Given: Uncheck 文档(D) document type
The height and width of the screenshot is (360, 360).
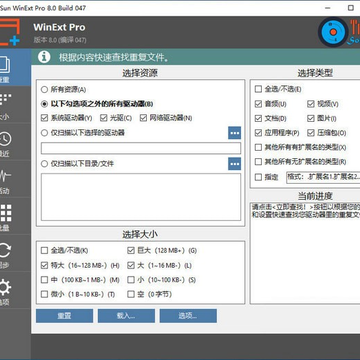Looking at the screenshot, I should click(x=258, y=118).
